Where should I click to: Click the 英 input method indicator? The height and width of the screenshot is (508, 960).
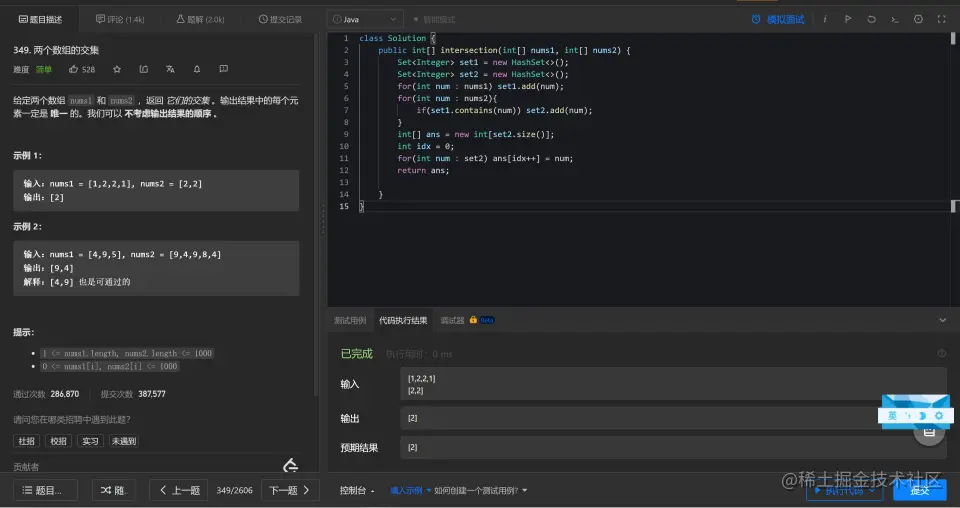[892, 416]
